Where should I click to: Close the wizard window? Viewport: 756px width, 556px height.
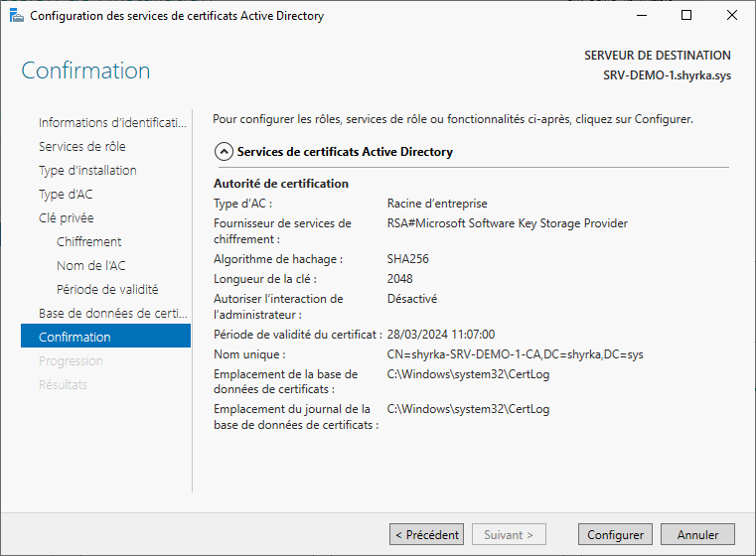(x=732, y=16)
